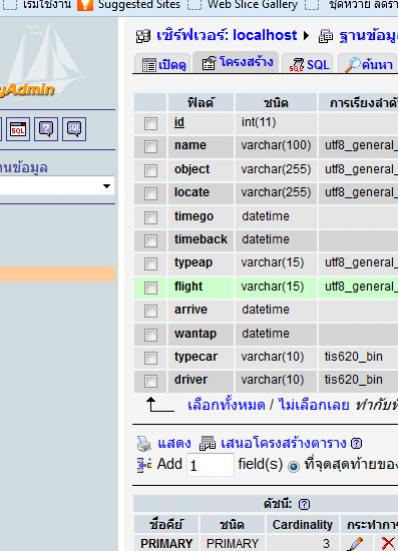Click the check all link
This screenshot has height=551, width=398.
click(x=226, y=405)
